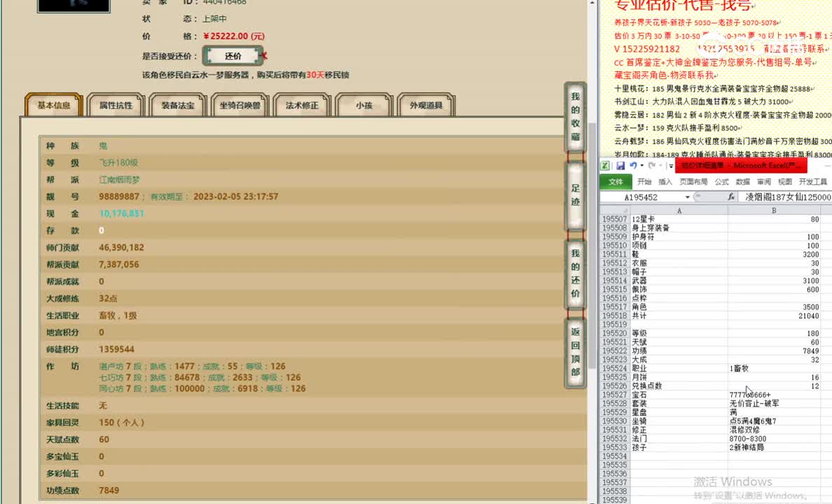
Task: Click cell containing 12星卡
Action: pyautogui.click(x=679, y=219)
